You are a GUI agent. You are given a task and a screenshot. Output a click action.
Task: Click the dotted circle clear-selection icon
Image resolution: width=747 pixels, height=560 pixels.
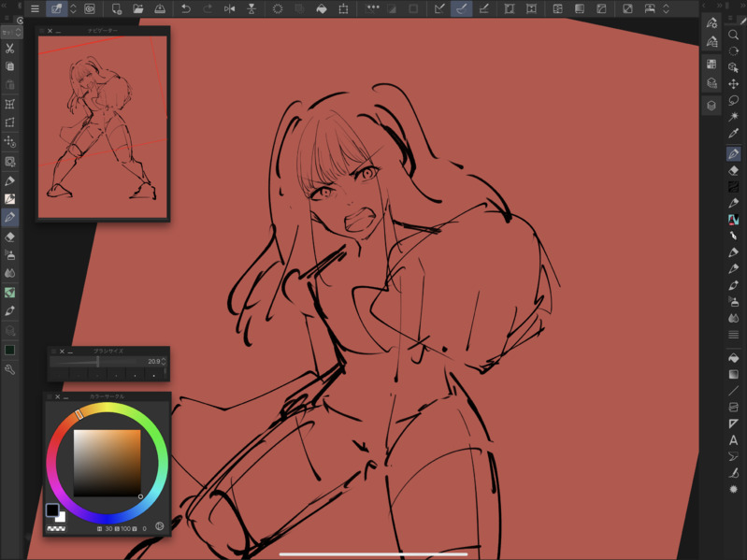[x=278, y=8]
